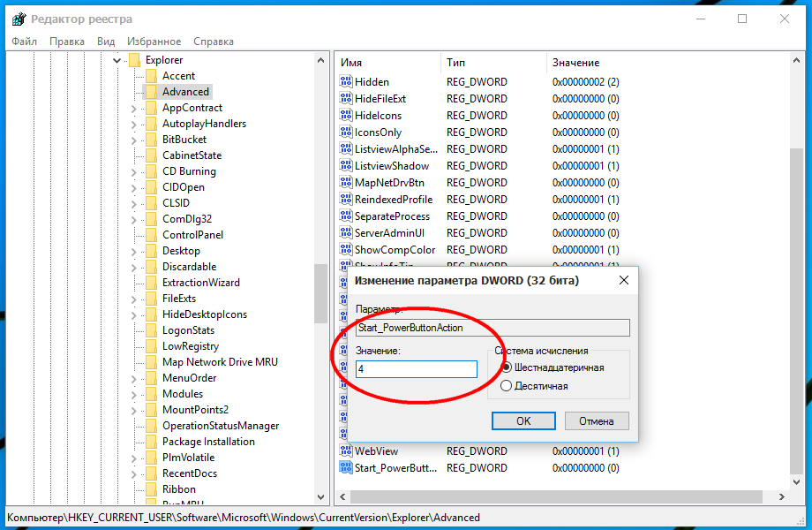Expand the AppContract tree node
The width and height of the screenshot is (812, 530).
[133, 108]
